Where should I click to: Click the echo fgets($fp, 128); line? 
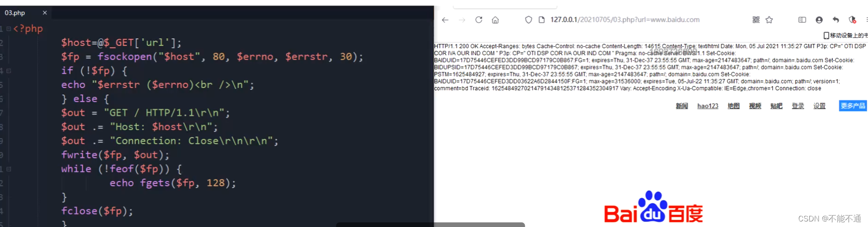tap(173, 183)
